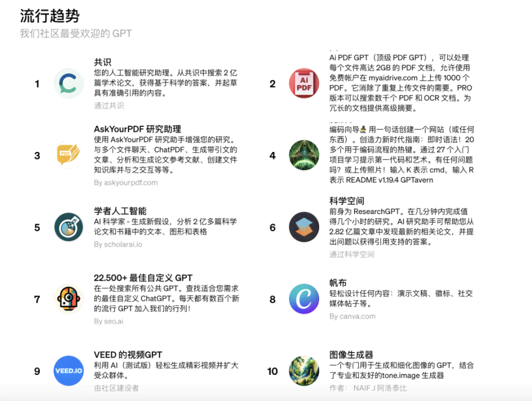Screen dimensions: 532x401
Task: Click the 编码向导 description paragraph
Action: 402,155
